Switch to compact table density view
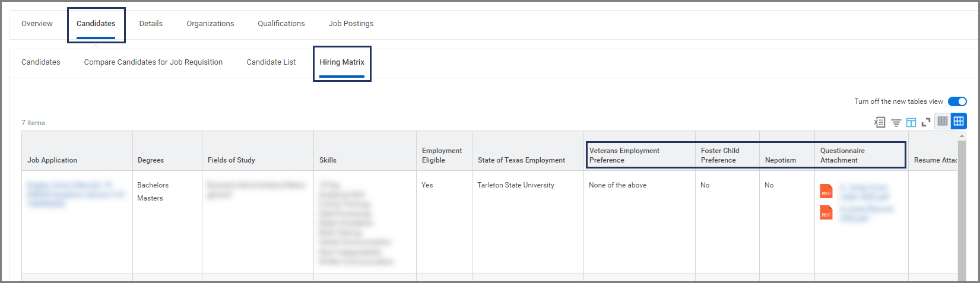The width and height of the screenshot is (980, 283). pos(943,121)
